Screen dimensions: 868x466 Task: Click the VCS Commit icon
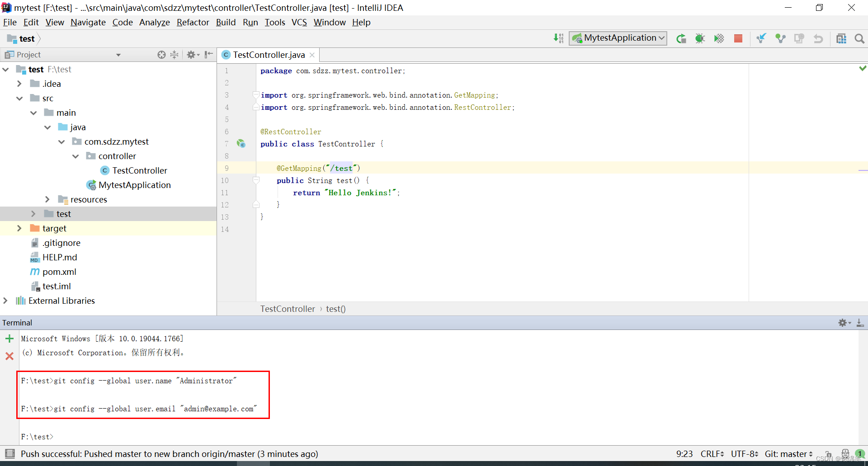click(x=780, y=38)
